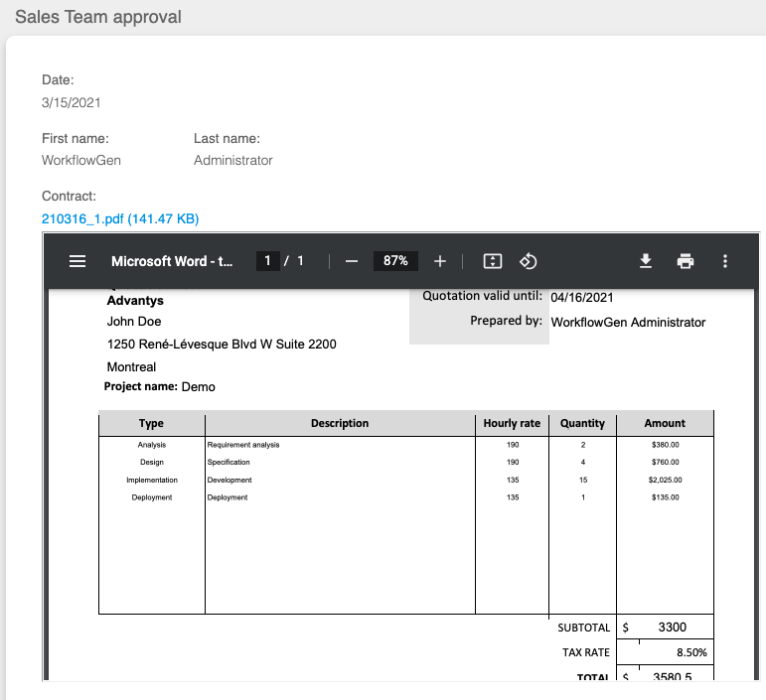The image size is (766, 700).
Task: Open the PDF viewer sidebar menu
Action: (x=77, y=261)
